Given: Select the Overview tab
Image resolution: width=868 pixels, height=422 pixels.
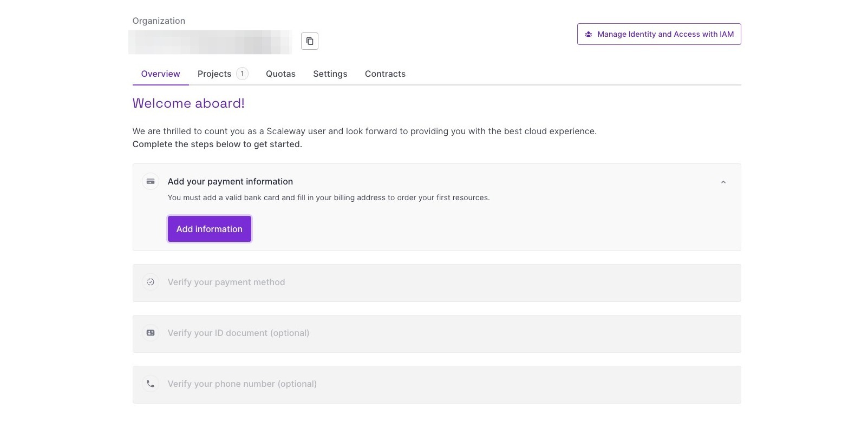Looking at the screenshot, I should [x=160, y=74].
